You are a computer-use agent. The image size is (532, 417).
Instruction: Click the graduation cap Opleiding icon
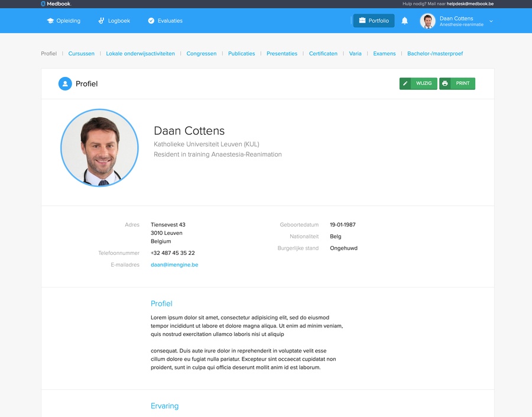50,21
